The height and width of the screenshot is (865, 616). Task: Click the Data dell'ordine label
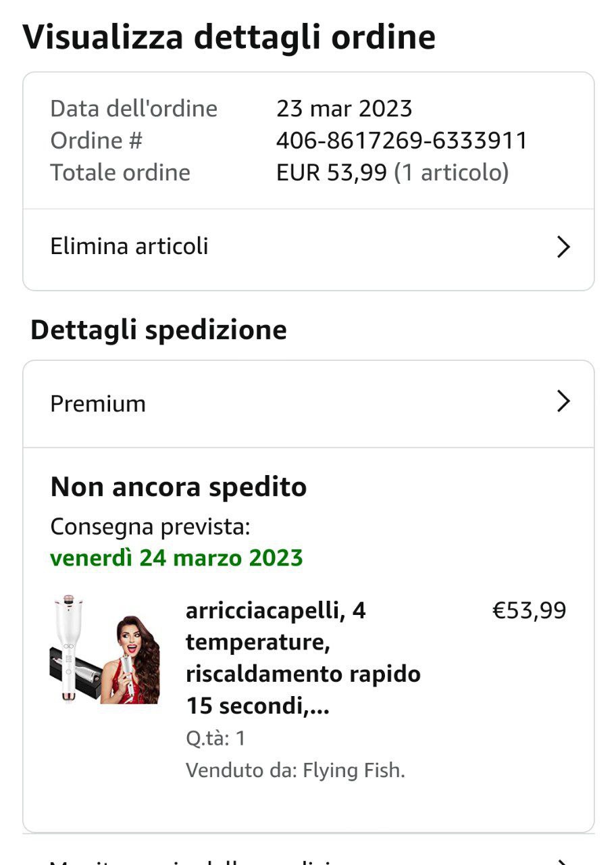pos(134,109)
